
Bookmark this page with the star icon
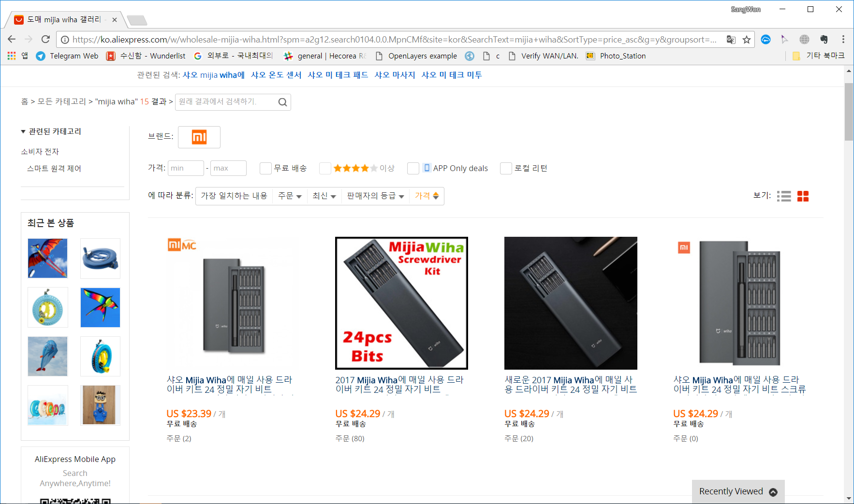[747, 40]
